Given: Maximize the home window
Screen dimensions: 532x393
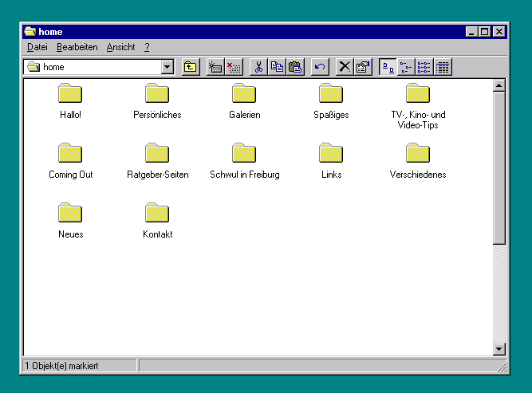Looking at the screenshot, I should click(484, 32).
